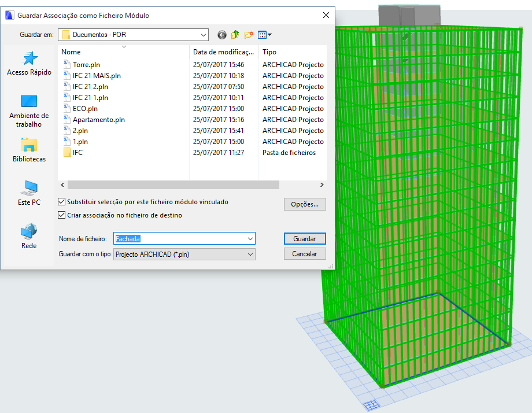Screen dimensions: 532x413
Task: Click the date 25/07/2017 10:11
Action: point(219,97)
